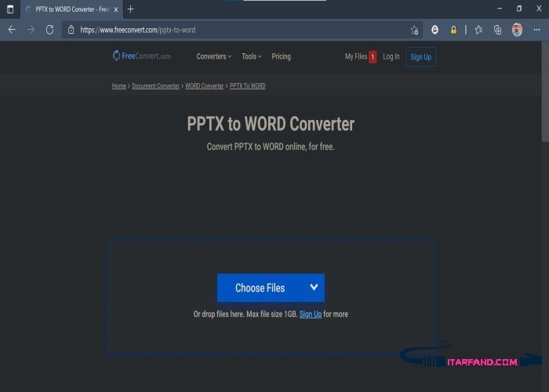The image size is (549, 392).
Task: Open a new browser tab
Action: (130, 9)
